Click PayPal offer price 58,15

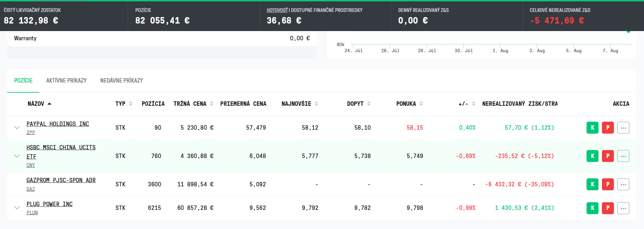(x=415, y=128)
